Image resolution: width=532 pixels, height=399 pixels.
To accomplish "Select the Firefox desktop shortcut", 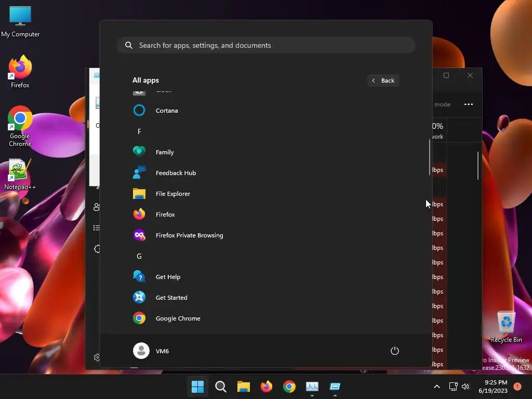I will click(x=20, y=72).
